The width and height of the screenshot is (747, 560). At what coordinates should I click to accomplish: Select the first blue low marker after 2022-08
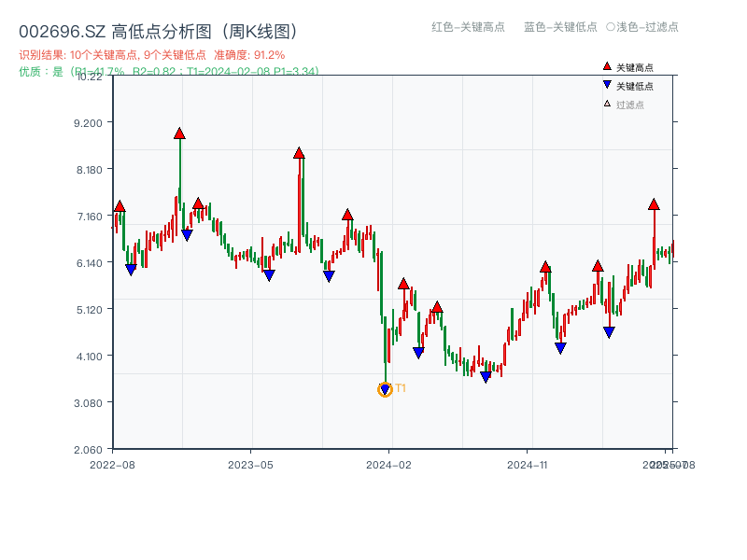(131, 270)
